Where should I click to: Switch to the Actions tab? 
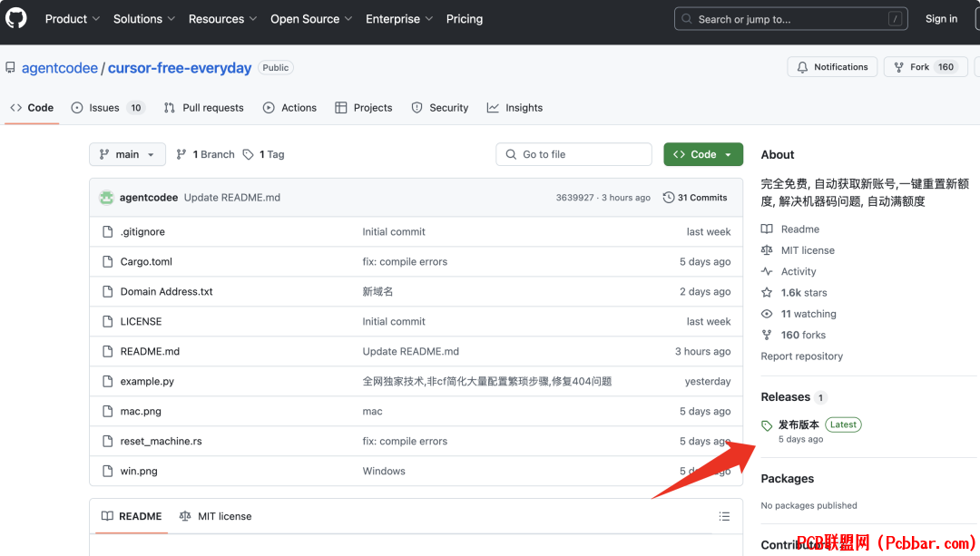(x=290, y=107)
